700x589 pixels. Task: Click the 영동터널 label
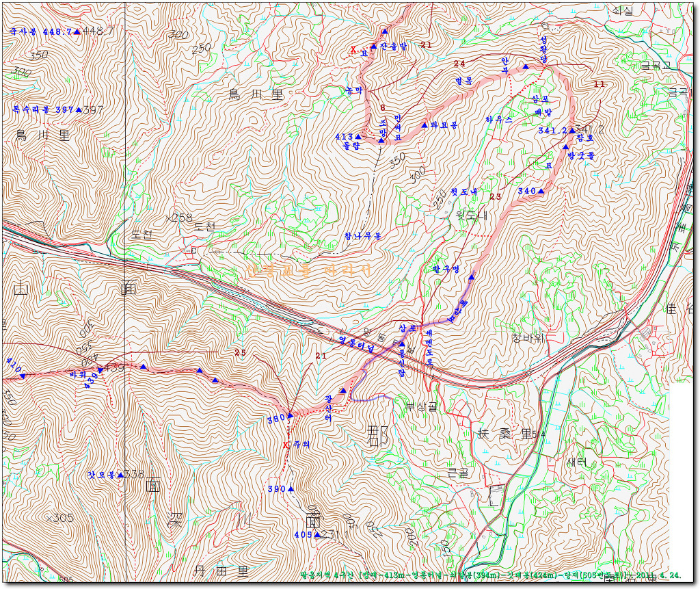(355, 344)
